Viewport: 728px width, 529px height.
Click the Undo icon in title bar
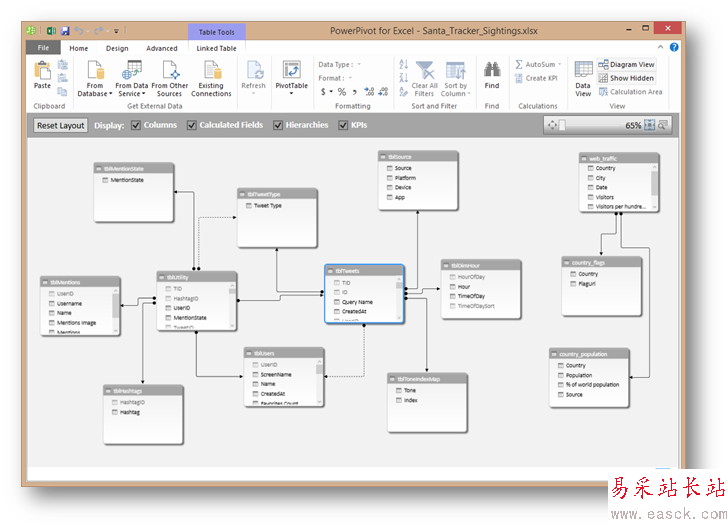79,31
